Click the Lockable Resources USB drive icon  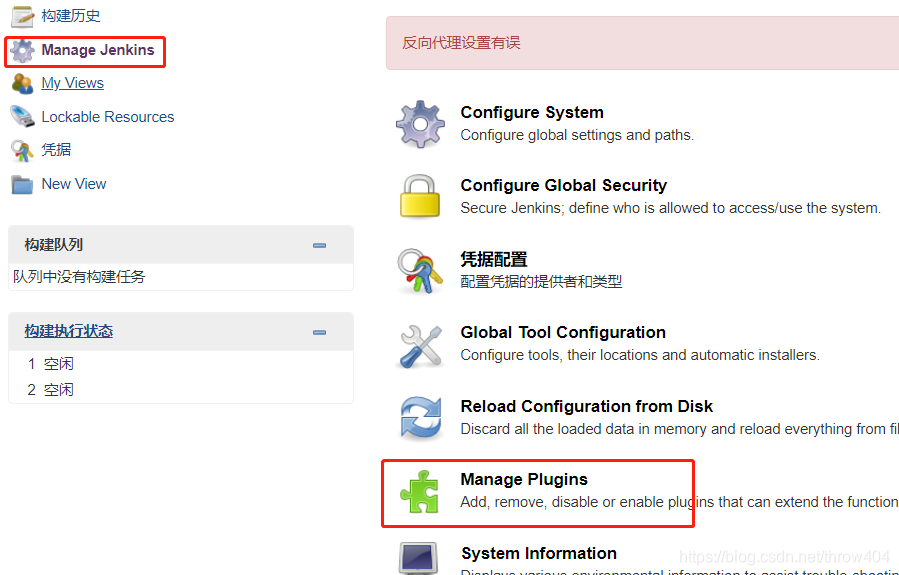[22, 117]
